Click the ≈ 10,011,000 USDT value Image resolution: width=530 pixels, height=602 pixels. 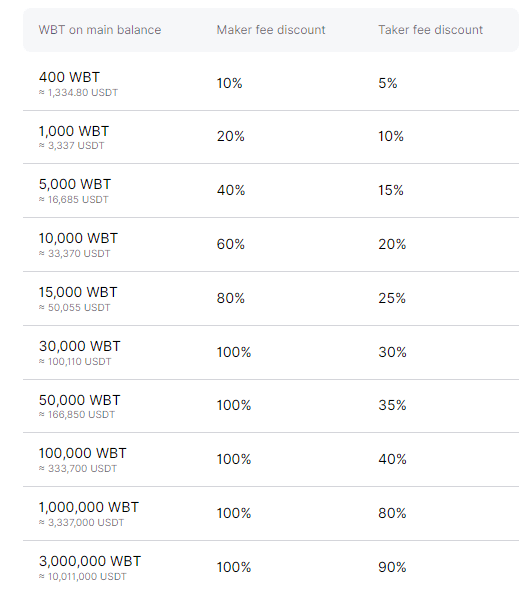click(x=83, y=577)
